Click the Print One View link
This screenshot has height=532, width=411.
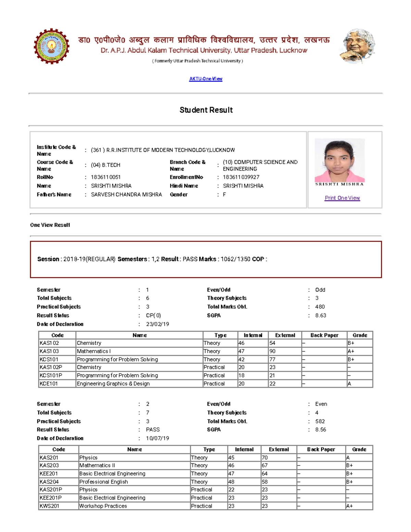coord(342,198)
